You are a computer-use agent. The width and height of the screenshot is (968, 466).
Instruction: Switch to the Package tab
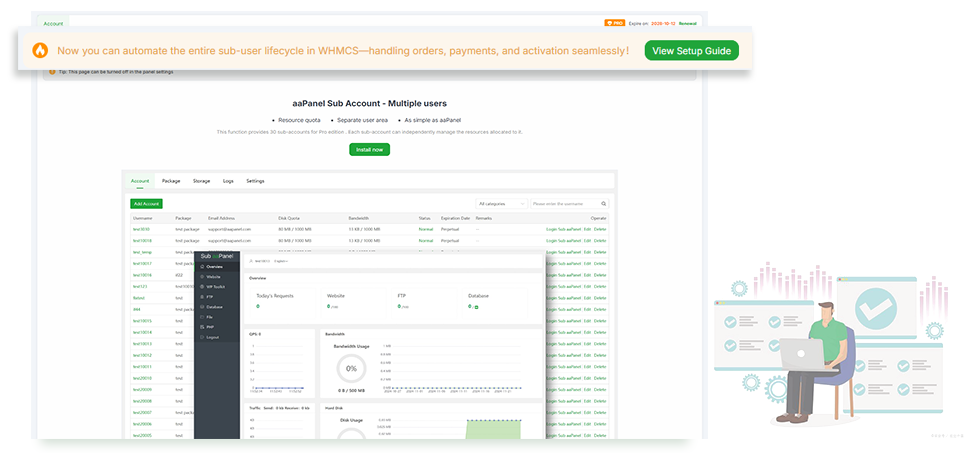[171, 181]
